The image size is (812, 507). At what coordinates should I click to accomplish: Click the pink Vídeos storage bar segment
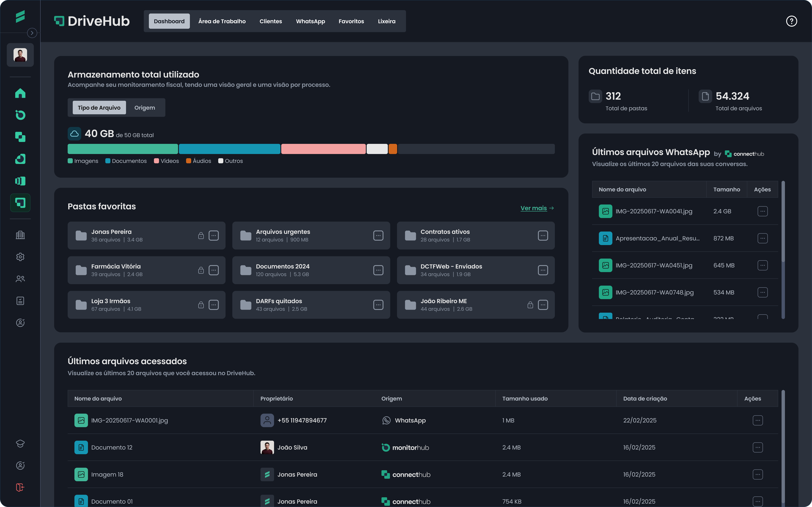click(x=323, y=149)
